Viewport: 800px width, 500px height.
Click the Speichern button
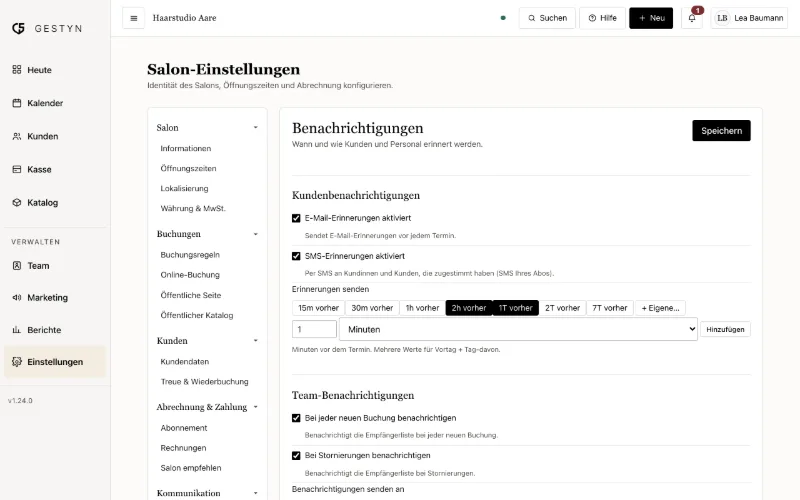pos(721,131)
